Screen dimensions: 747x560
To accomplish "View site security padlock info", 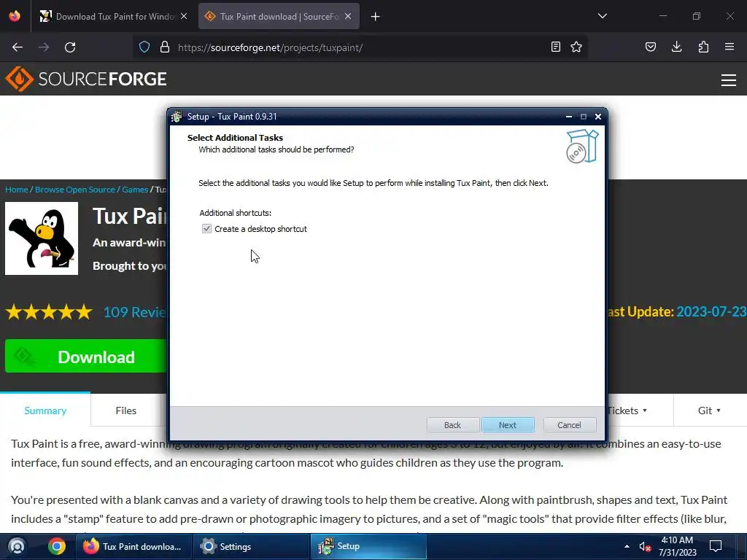I will (165, 47).
